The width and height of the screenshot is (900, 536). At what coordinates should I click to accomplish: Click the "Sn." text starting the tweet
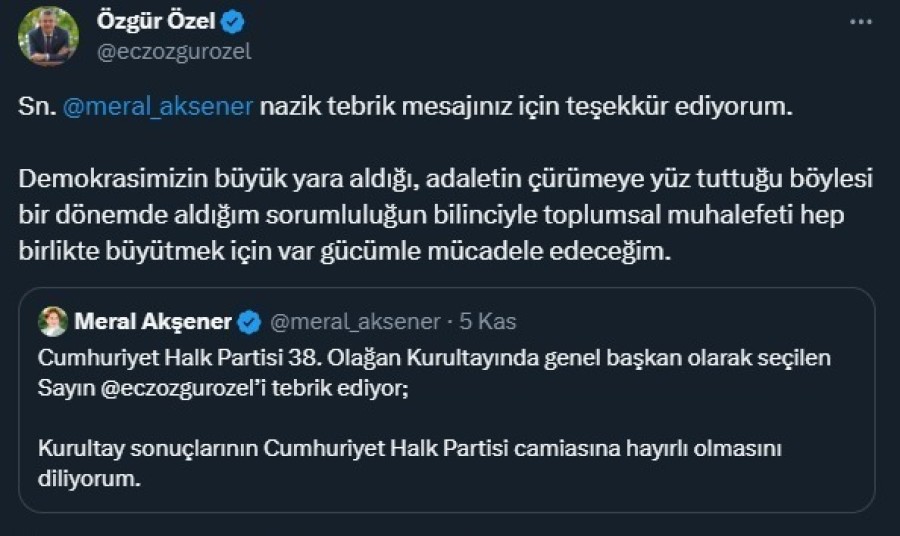coord(34,108)
